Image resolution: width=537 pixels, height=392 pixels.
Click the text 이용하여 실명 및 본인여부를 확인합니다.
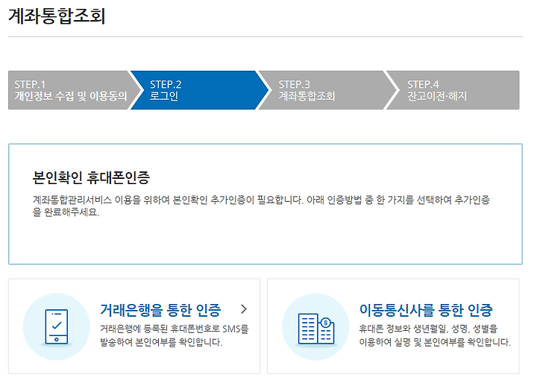point(435,342)
